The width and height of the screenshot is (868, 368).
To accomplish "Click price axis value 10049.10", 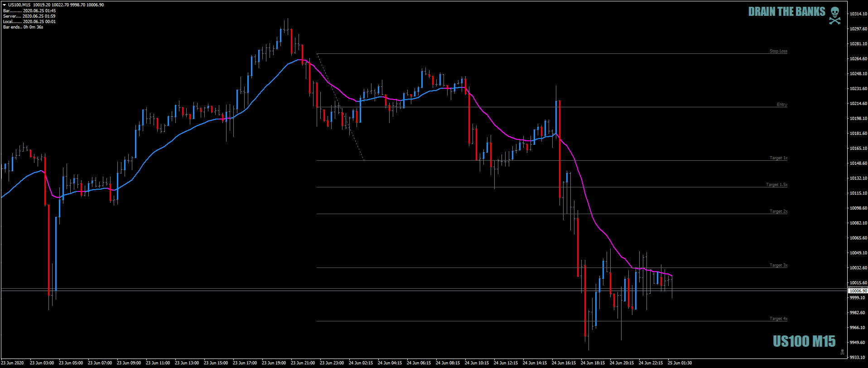I will click(x=858, y=253).
